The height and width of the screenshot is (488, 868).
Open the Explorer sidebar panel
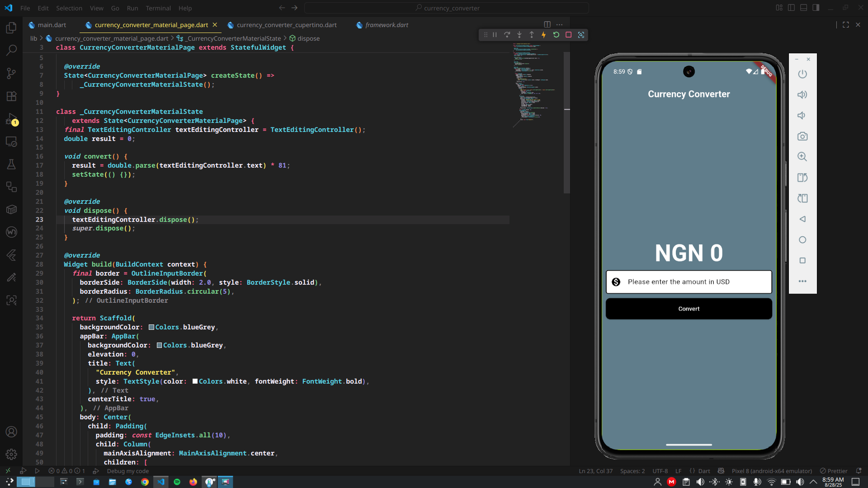11,28
